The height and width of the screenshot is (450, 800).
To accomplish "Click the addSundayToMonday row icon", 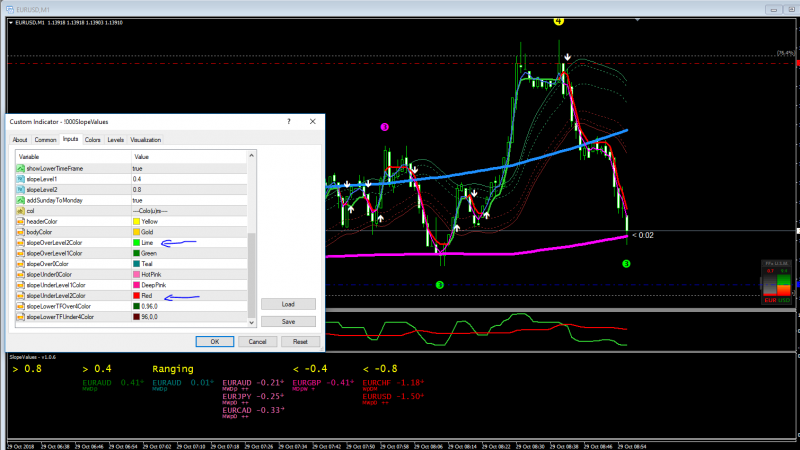I will (x=20, y=201).
